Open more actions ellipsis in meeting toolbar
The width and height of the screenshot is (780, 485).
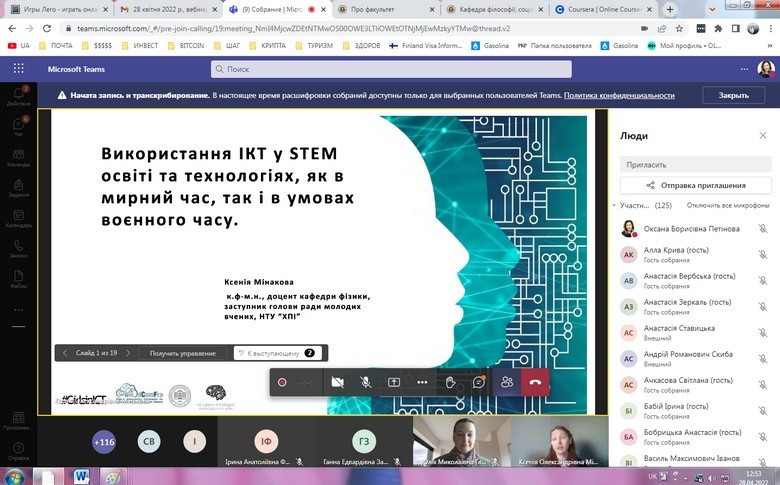point(422,382)
